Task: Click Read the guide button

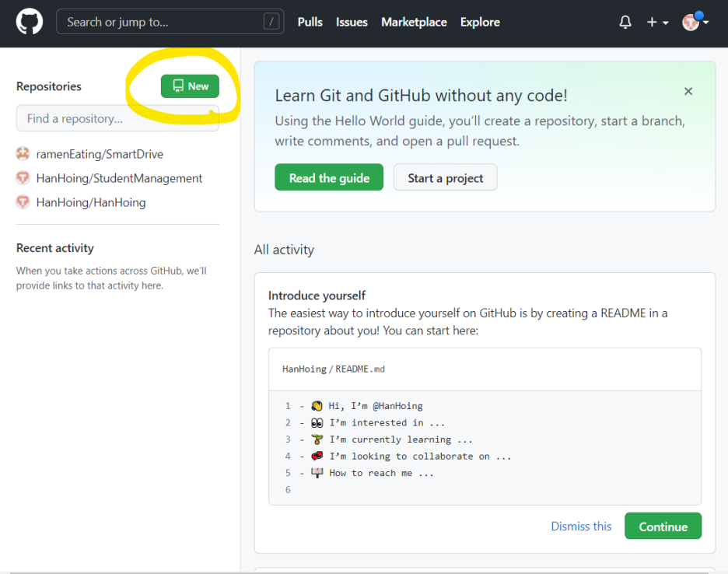Action: pos(329,177)
